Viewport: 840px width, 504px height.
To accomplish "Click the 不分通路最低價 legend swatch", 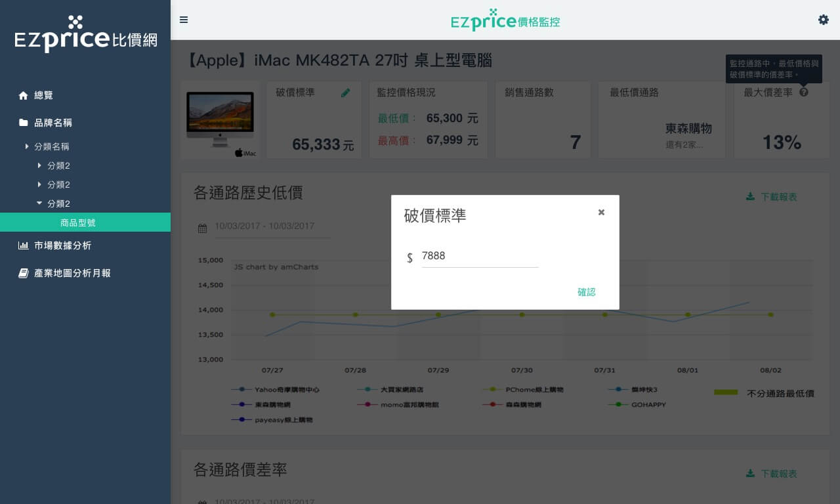I will [726, 392].
